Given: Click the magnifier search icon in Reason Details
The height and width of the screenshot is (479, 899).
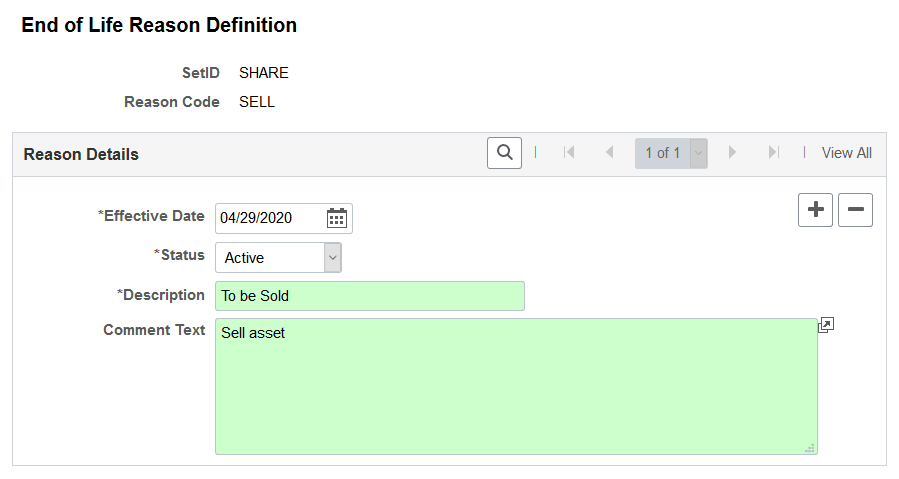Looking at the screenshot, I should (x=504, y=153).
